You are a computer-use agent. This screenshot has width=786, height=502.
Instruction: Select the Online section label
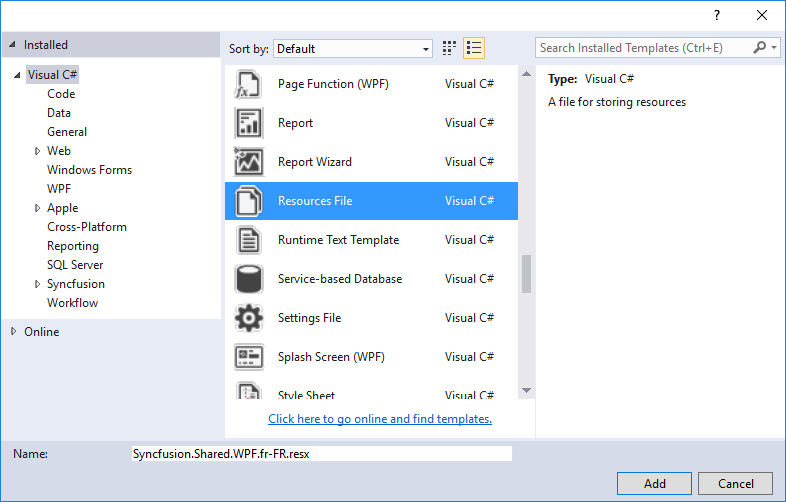pos(42,332)
